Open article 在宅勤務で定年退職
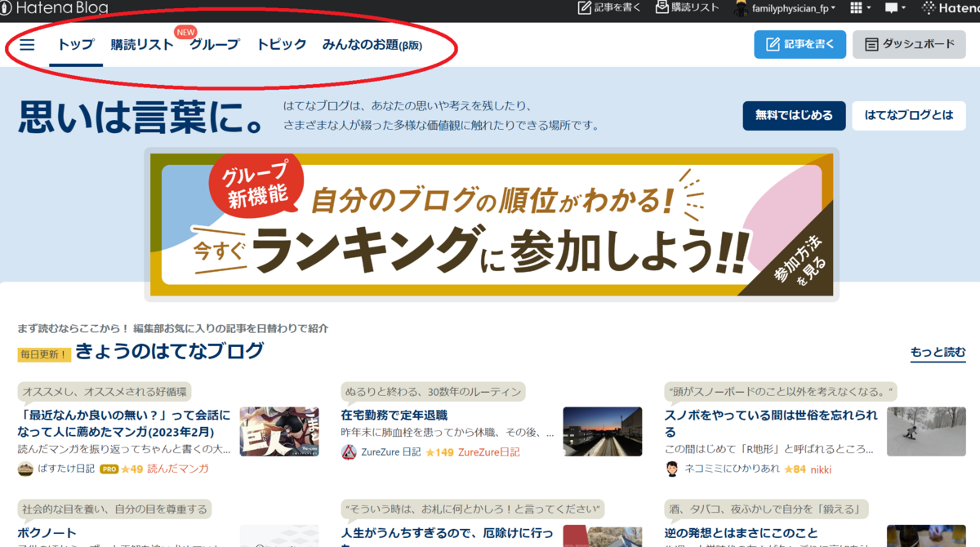The image size is (980, 547). click(x=394, y=415)
